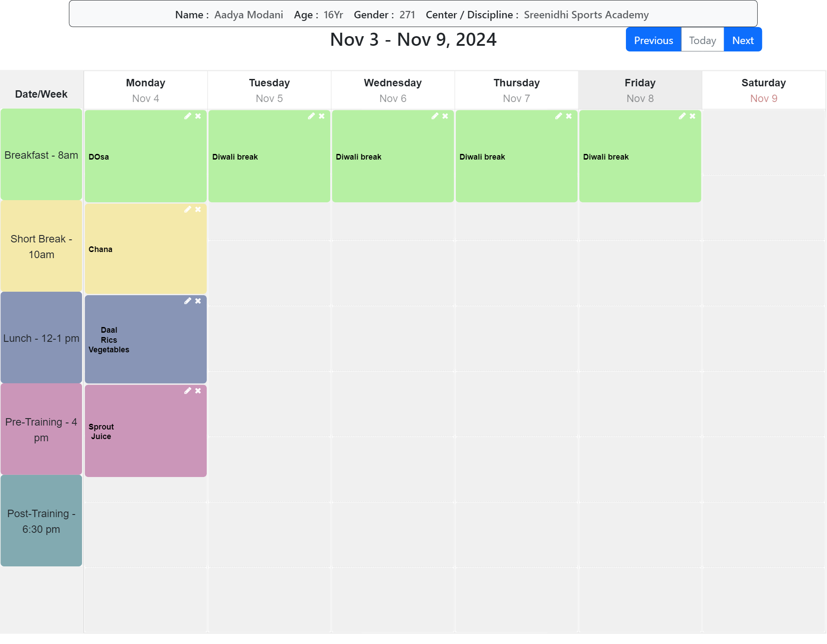Select the Monday Nov 4 column header
The height and width of the screenshot is (644, 827).
[146, 90]
